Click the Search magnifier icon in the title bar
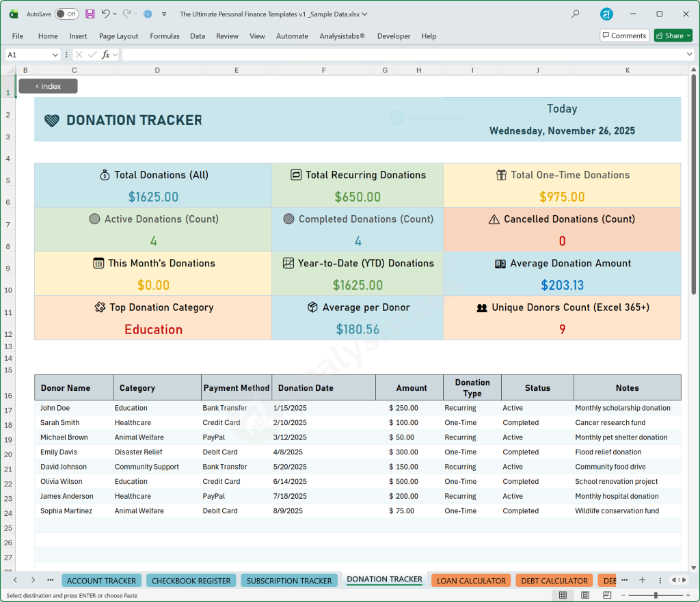Image resolution: width=700 pixels, height=602 pixels. pyautogui.click(x=575, y=14)
